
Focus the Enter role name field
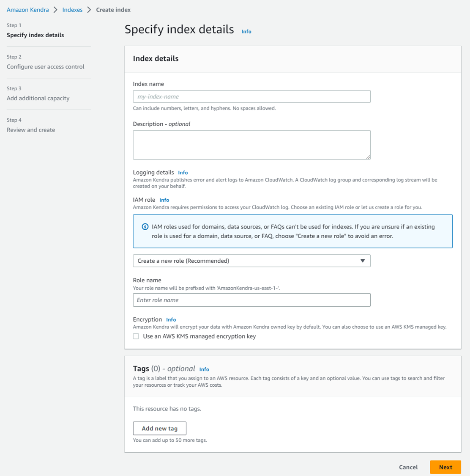pyautogui.click(x=251, y=300)
